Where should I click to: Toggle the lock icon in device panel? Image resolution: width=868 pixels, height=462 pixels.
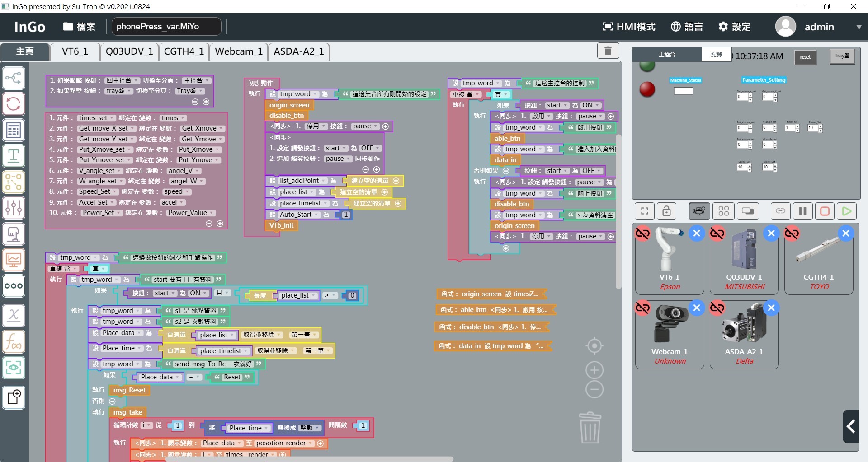pyautogui.click(x=666, y=211)
